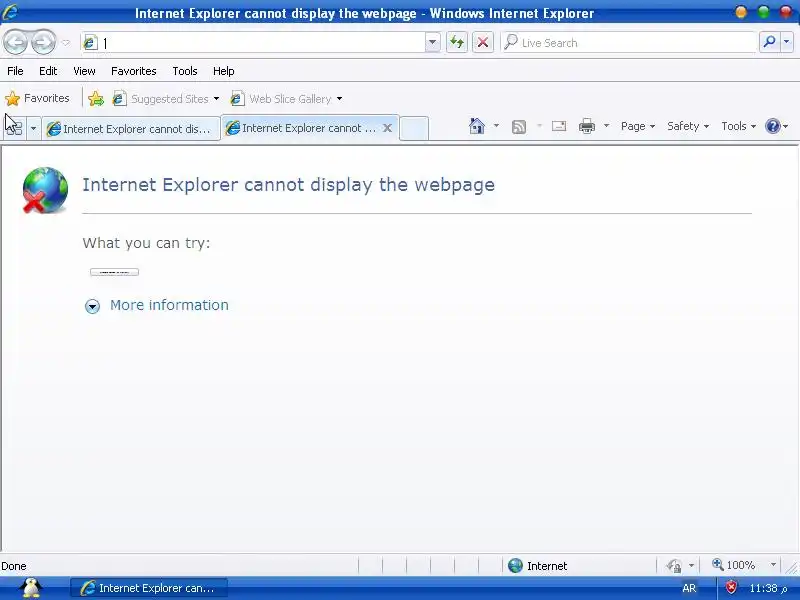Open the Favorites menu in menu bar

tap(134, 71)
